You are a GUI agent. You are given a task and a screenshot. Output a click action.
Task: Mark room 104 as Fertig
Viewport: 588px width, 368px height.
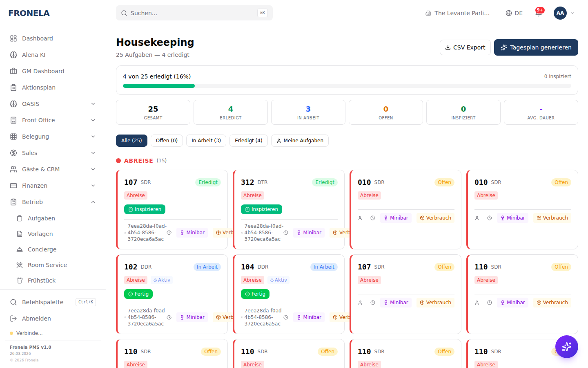tap(255, 294)
